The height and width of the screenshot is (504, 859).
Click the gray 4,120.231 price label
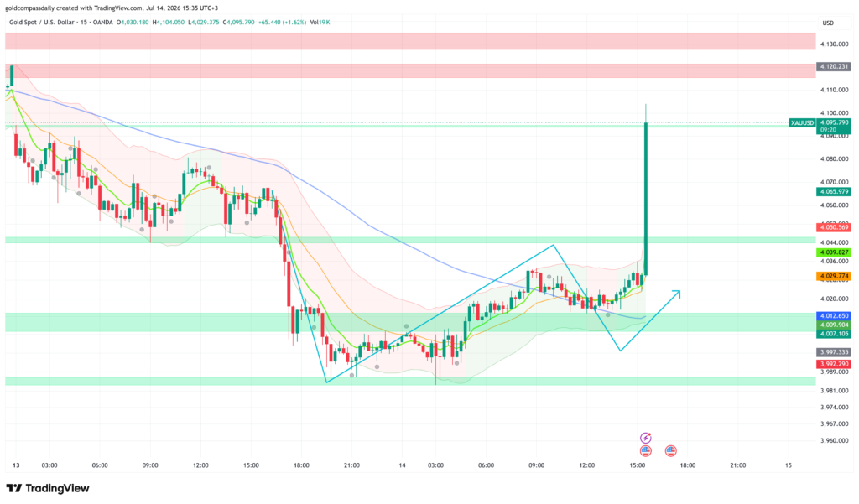coord(834,66)
